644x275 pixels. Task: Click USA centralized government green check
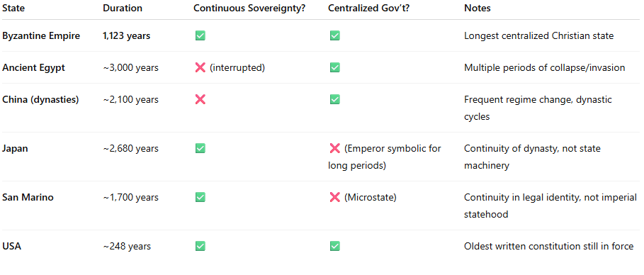[x=334, y=246]
